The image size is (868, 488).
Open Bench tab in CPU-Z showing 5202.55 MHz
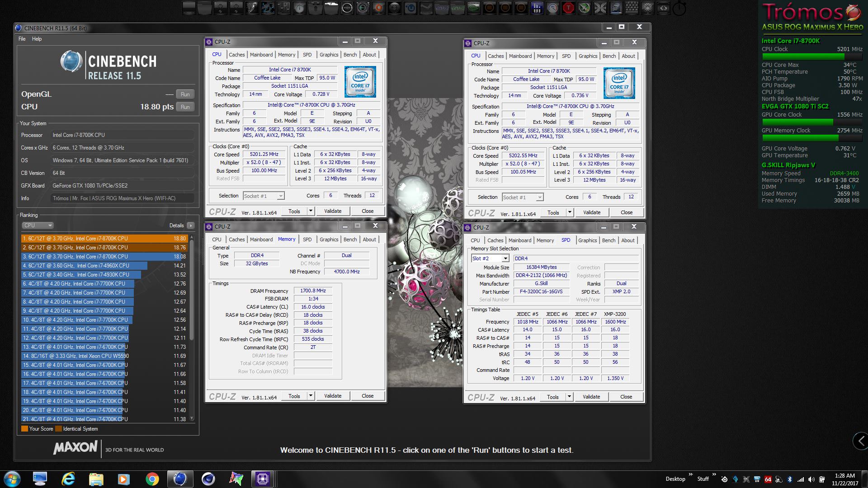coord(609,56)
